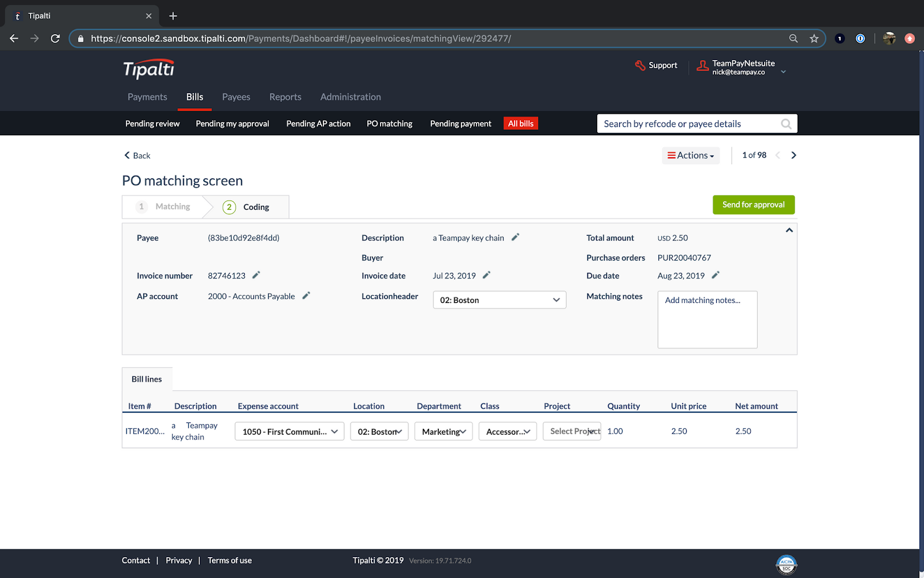Select the Bill lines tab

[147, 379]
